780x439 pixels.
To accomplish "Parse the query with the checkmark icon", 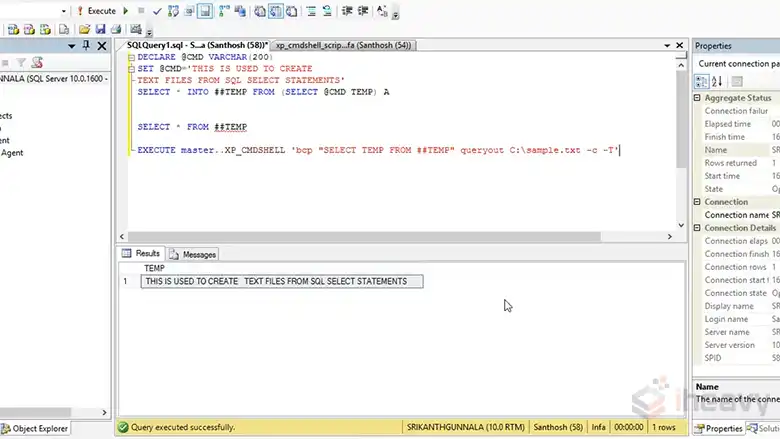I will tap(157, 11).
